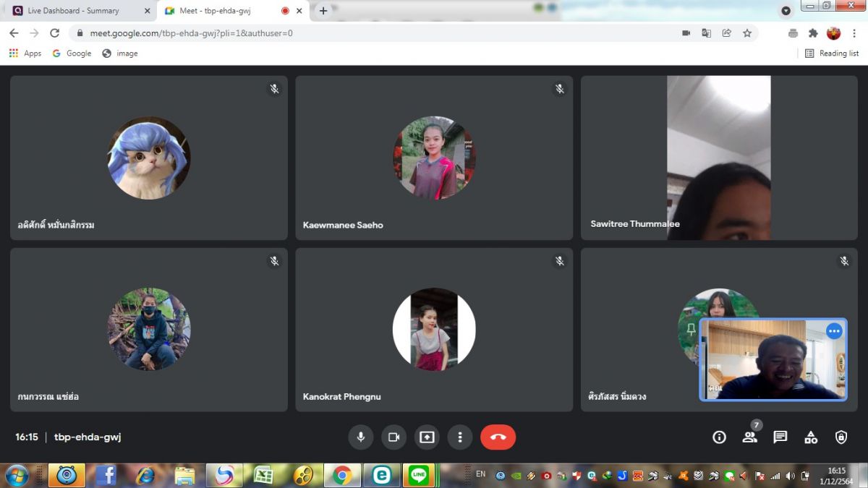Open the LINE app from taskbar
This screenshot has width=868, height=488.
[x=418, y=475]
